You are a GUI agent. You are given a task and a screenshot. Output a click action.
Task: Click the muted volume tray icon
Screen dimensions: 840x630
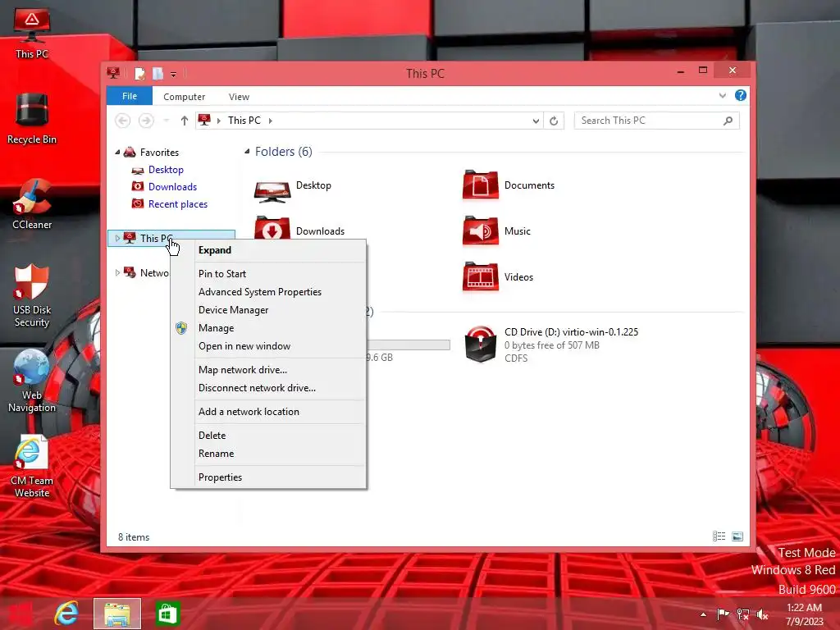(x=762, y=614)
